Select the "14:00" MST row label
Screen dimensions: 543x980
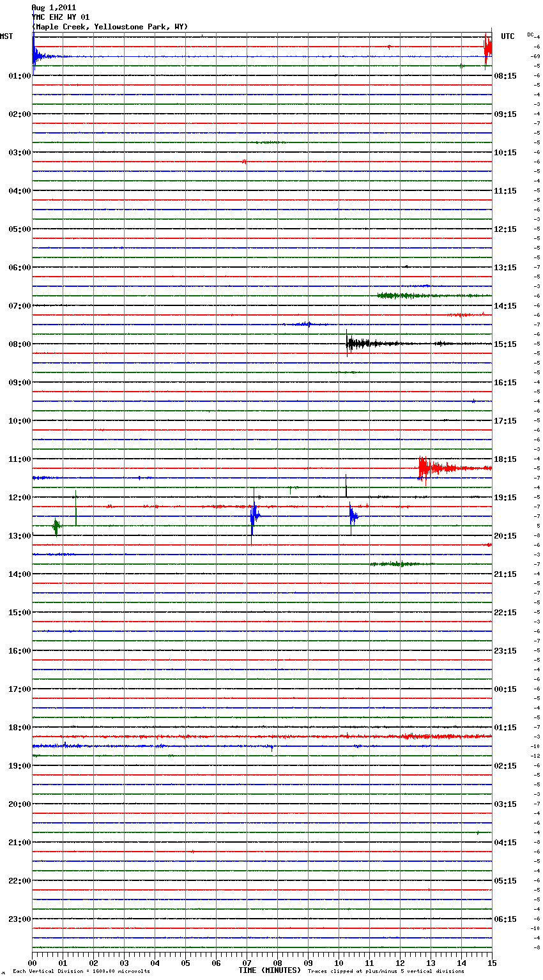[20, 574]
